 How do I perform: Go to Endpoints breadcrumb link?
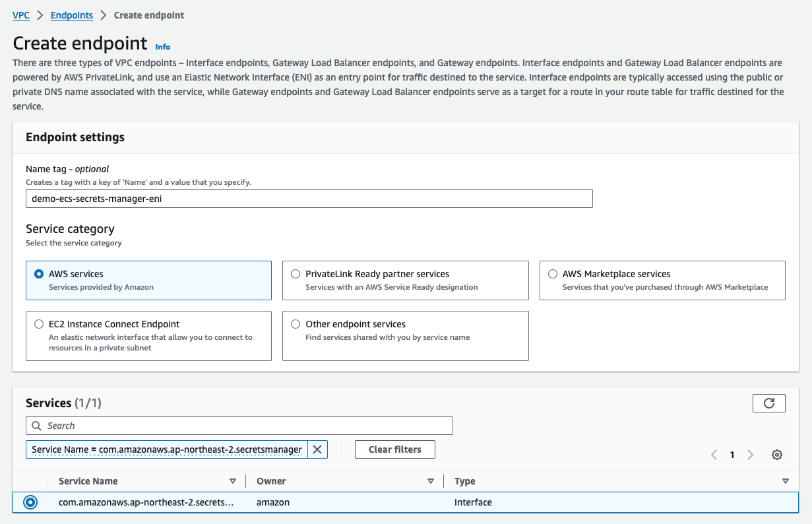click(72, 15)
